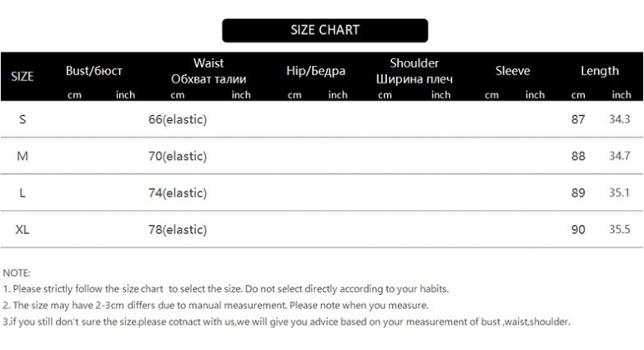This screenshot has height=350, width=644.
Task: Click the Hip/Бедра column header
Action: [315, 71]
